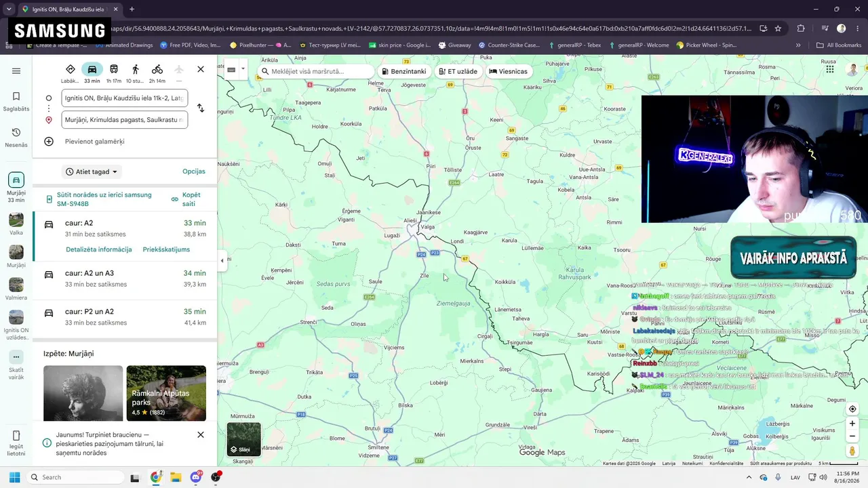Open the Murjāņi black-and-white photo card
The image size is (868, 488).
(x=83, y=393)
